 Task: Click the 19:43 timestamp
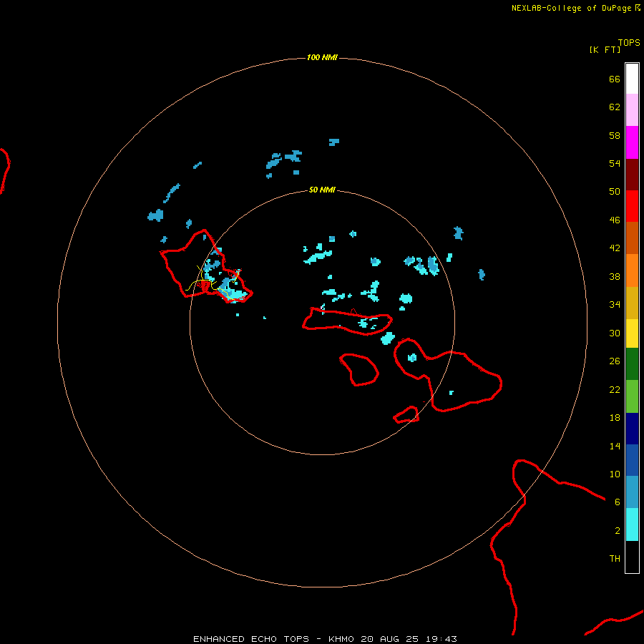[441, 639]
